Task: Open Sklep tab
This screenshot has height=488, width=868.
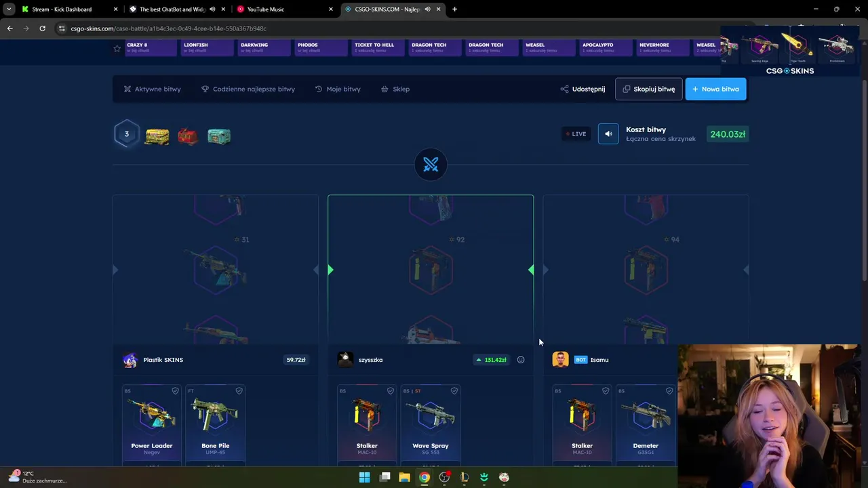Action: pos(395,89)
